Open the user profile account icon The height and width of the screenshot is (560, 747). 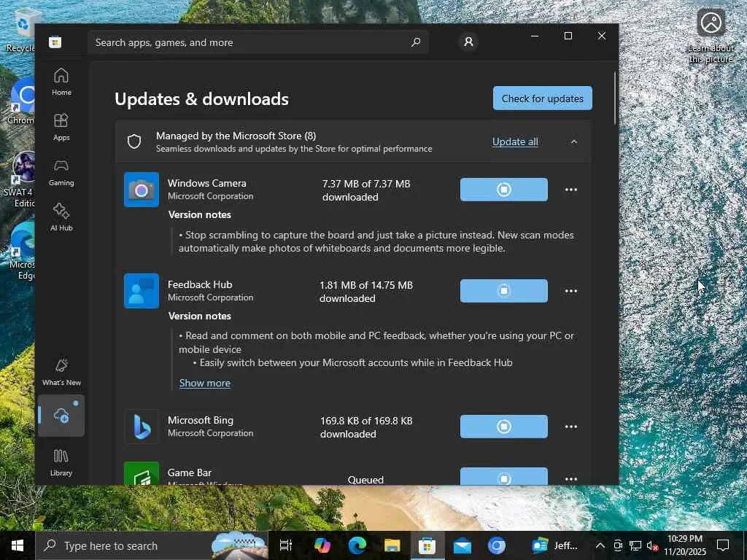coord(468,42)
